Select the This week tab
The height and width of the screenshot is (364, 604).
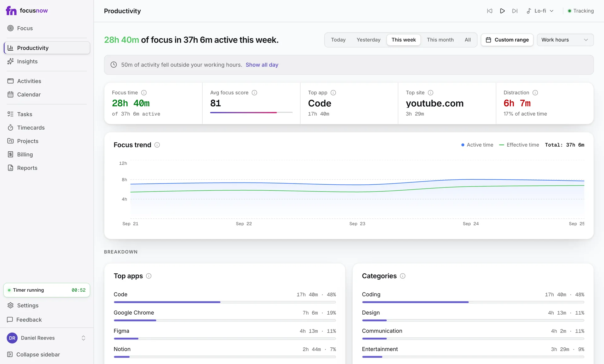click(404, 40)
